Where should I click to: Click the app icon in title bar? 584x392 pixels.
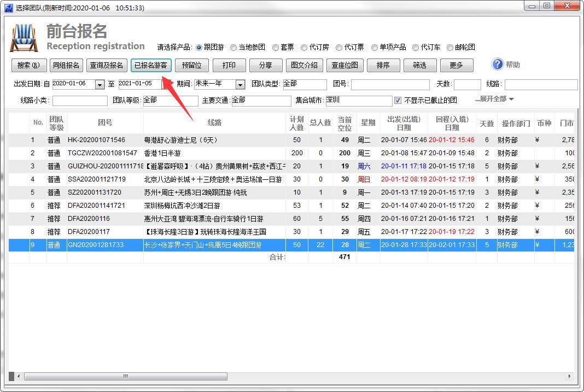[x=8, y=8]
